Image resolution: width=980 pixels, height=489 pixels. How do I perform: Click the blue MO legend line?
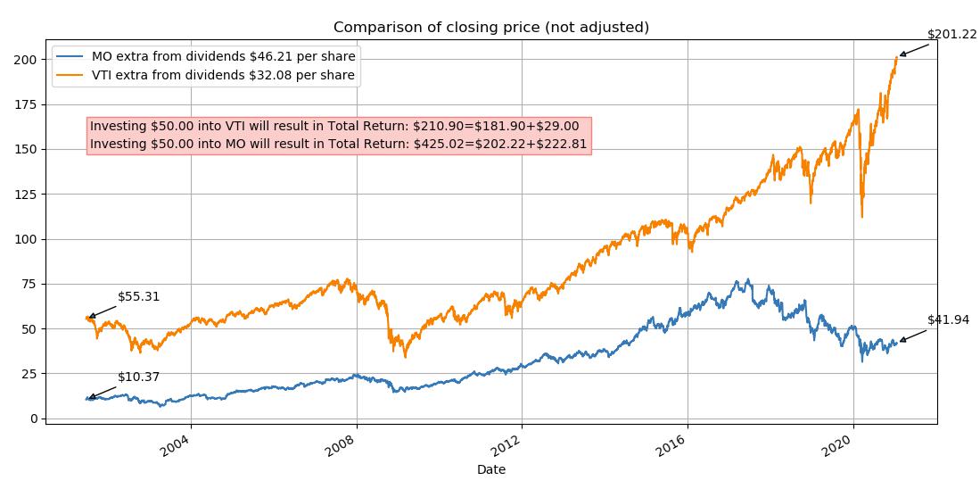70,56
